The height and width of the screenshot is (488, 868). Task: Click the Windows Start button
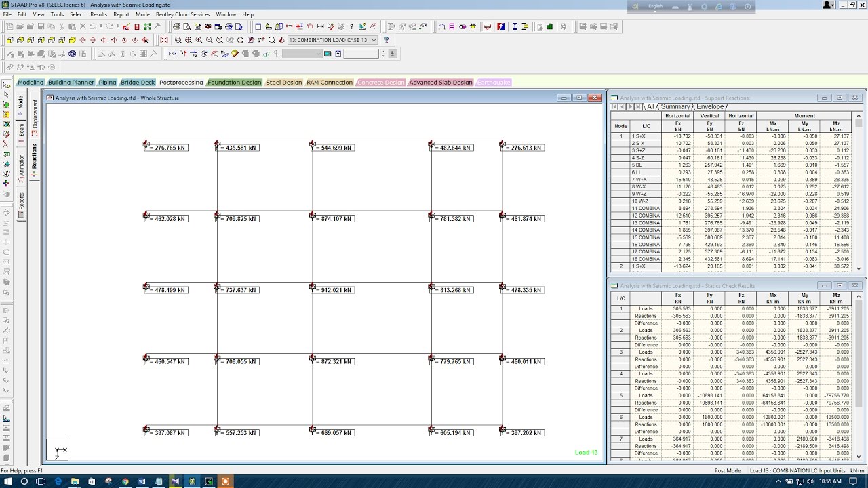(x=8, y=481)
